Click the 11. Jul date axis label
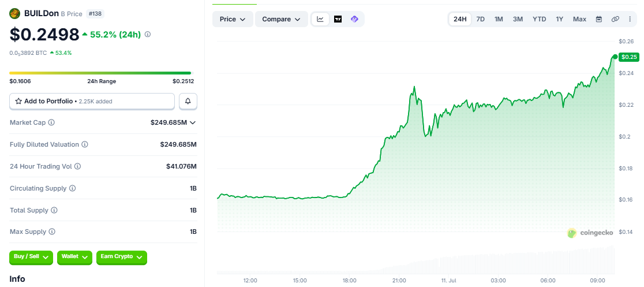This screenshot has height=287, width=644. point(449,281)
